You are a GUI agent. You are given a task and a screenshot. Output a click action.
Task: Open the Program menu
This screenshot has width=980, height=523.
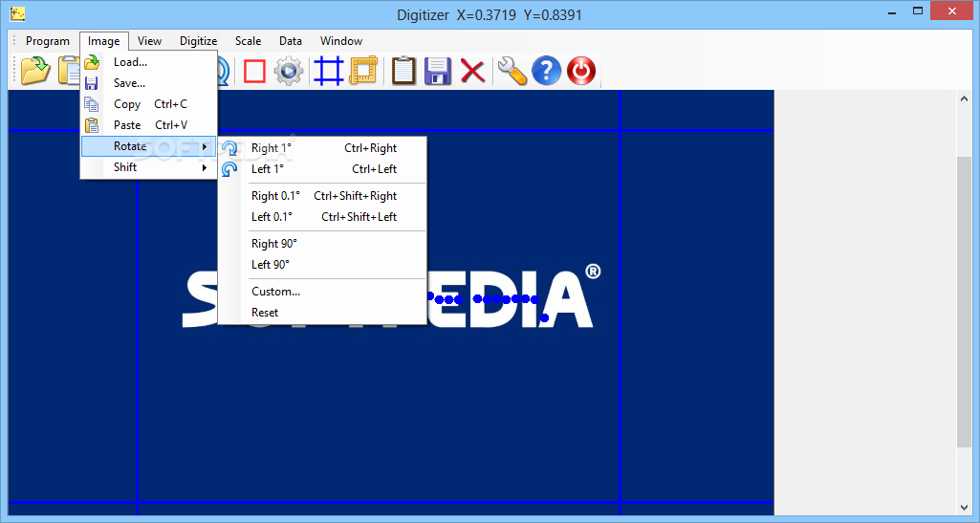(x=48, y=40)
